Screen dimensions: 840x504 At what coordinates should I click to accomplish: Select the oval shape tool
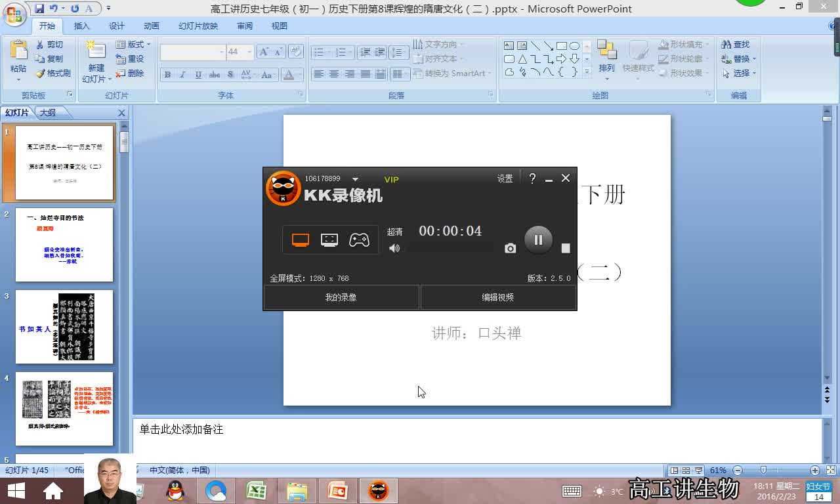(x=574, y=46)
